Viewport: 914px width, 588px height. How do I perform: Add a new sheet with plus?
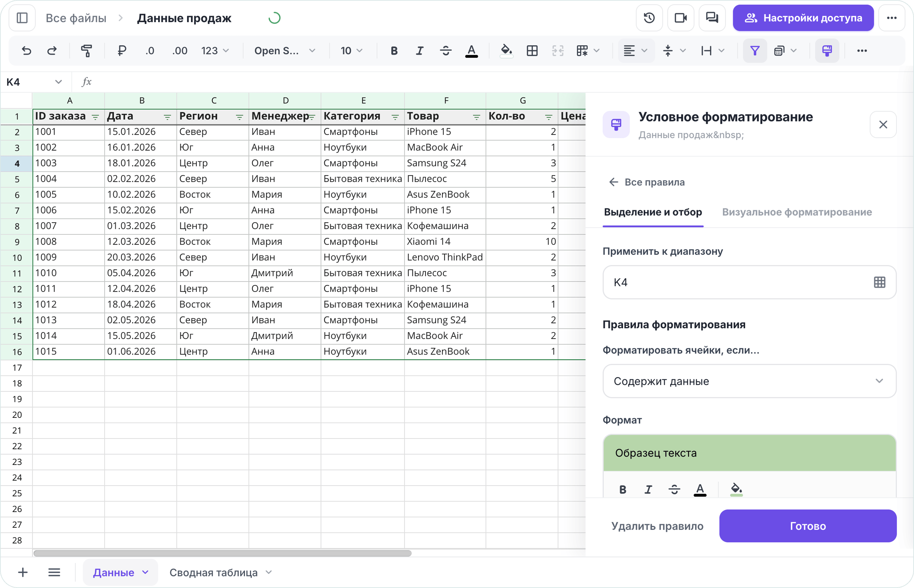tap(22, 572)
